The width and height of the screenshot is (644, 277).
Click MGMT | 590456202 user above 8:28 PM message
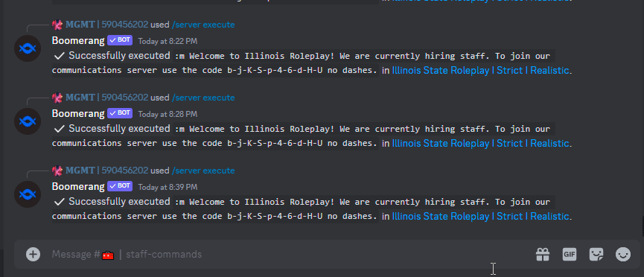pyautogui.click(x=106, y=98)
